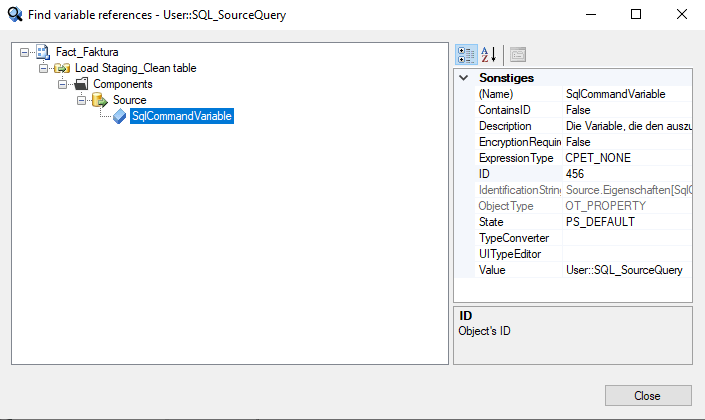Image resolution: width=705 pixels, height=420 pixels.
Task: Collapse the Components tree node
Action: point(63,84)
